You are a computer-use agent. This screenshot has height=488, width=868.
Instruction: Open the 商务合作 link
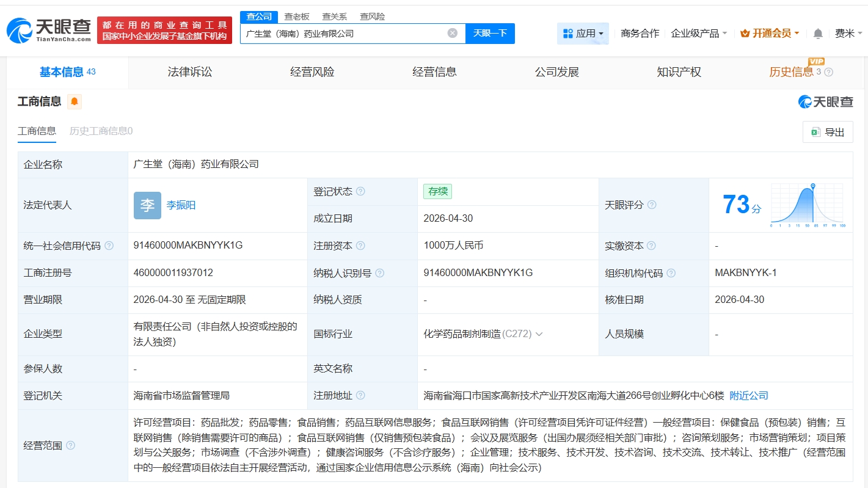pyautogui.click(x=640, y=34)
